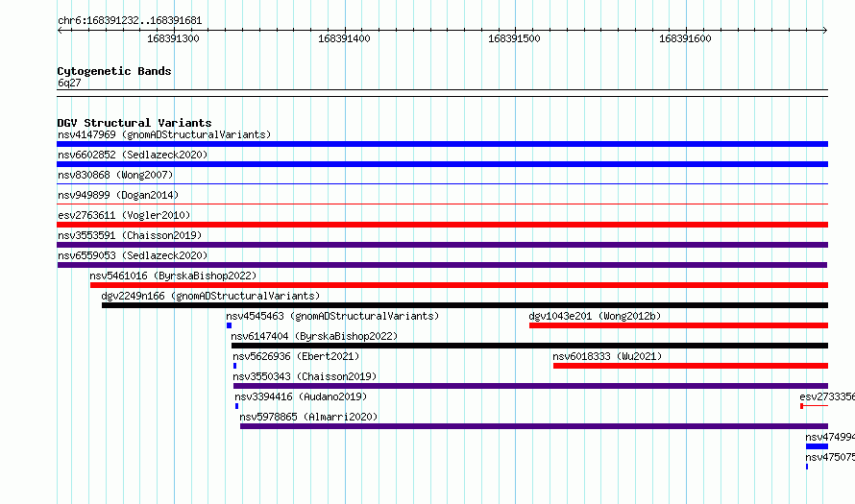Viewport: 855px width, 504px height.
Task: Select the nsv6018333 red variant bar
Action: click(691, 366)
